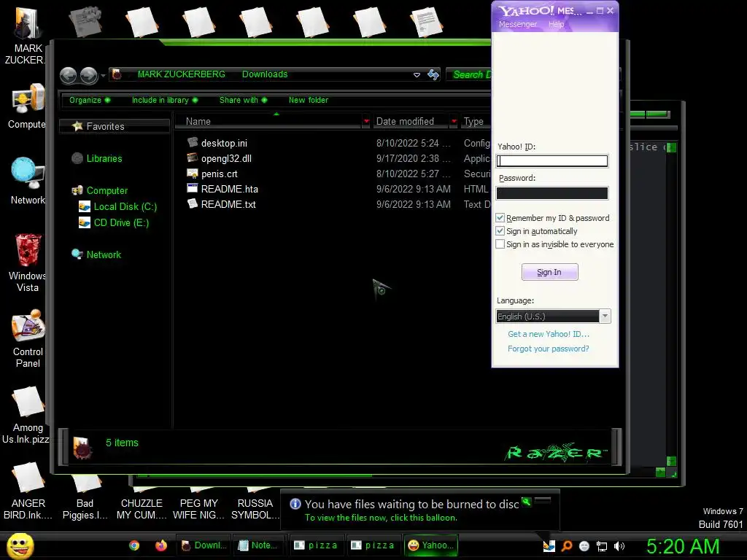The width and height of the screenshot is (747, 560).
Task: Click the Explorer search box
Action: 469,74
